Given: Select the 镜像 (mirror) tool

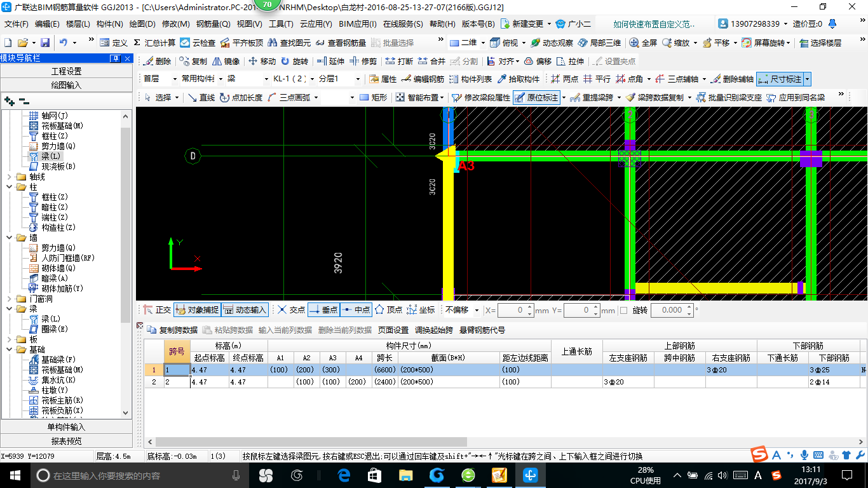Looking at the screenshot, I should (226, 62).
